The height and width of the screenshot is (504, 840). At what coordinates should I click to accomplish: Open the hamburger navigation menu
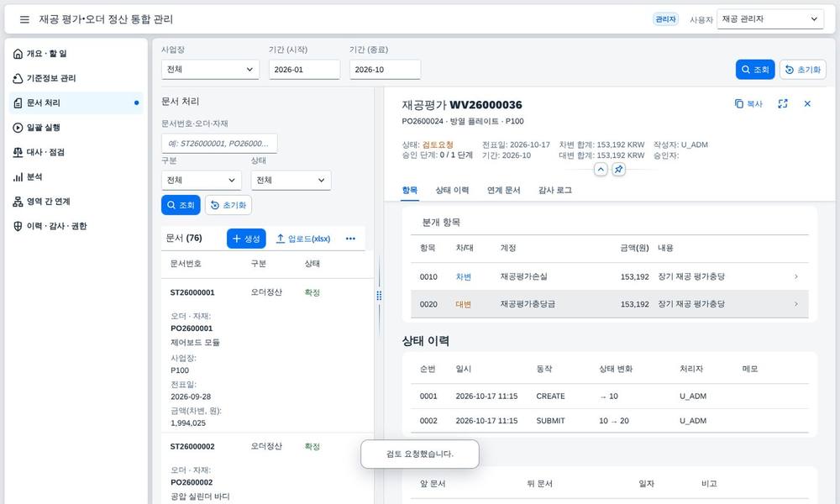(x=24, y=19)
